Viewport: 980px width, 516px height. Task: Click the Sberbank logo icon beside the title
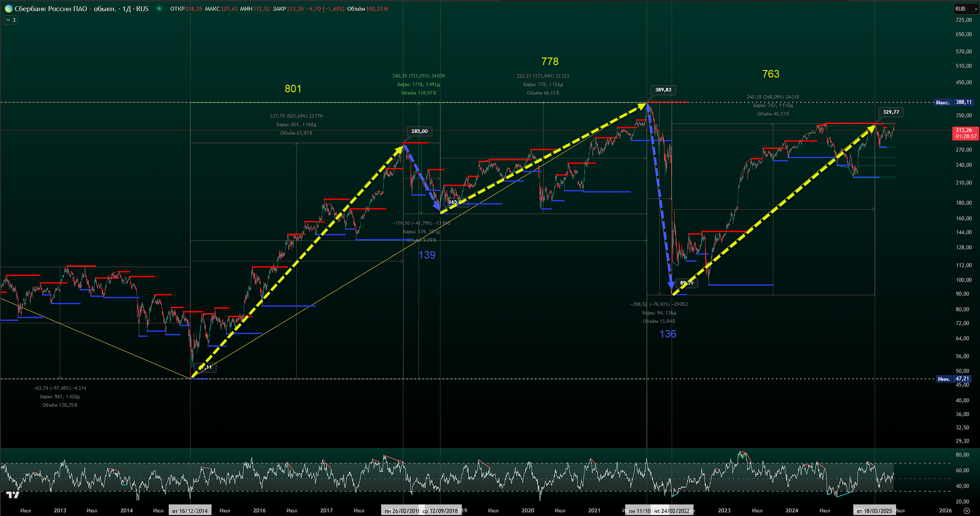[x=8, y=8]
